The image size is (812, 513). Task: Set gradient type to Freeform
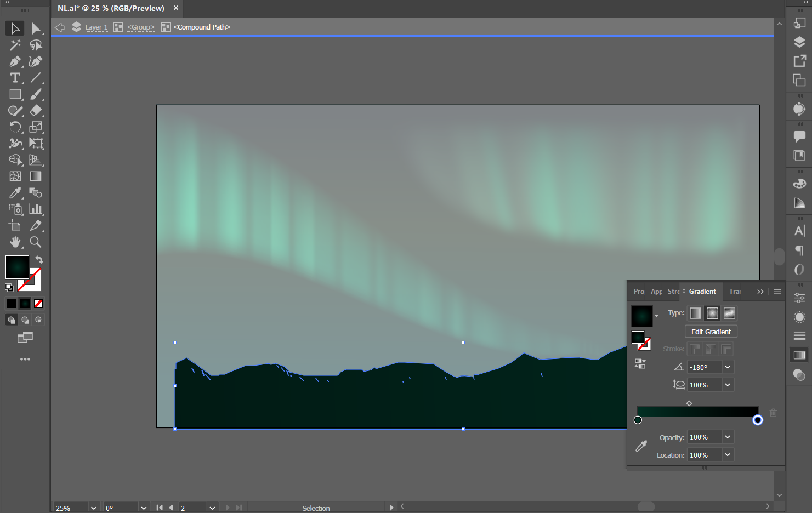pos(729,313)
